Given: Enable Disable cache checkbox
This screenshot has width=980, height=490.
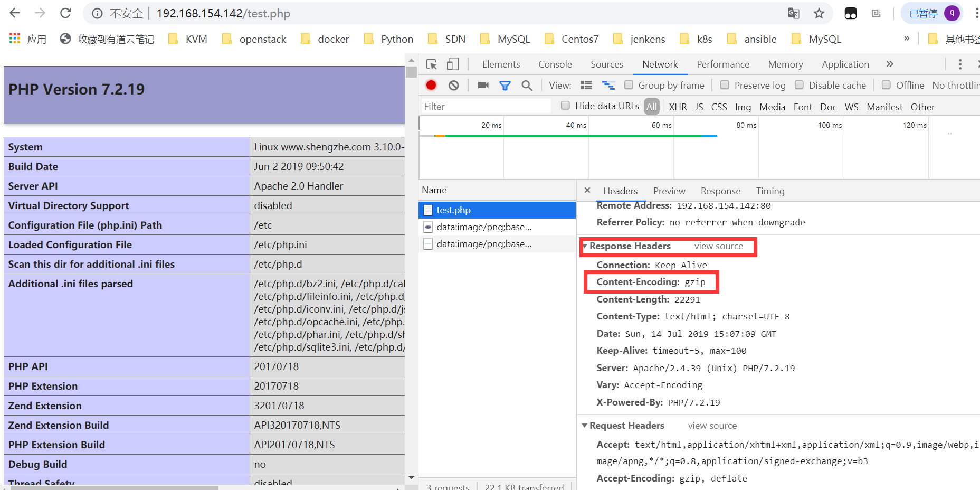Looking at the screenshot, I should coord(799,85).
